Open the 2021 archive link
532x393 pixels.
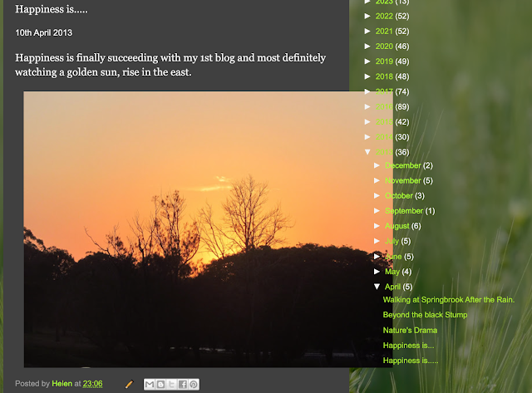point(384,32)
